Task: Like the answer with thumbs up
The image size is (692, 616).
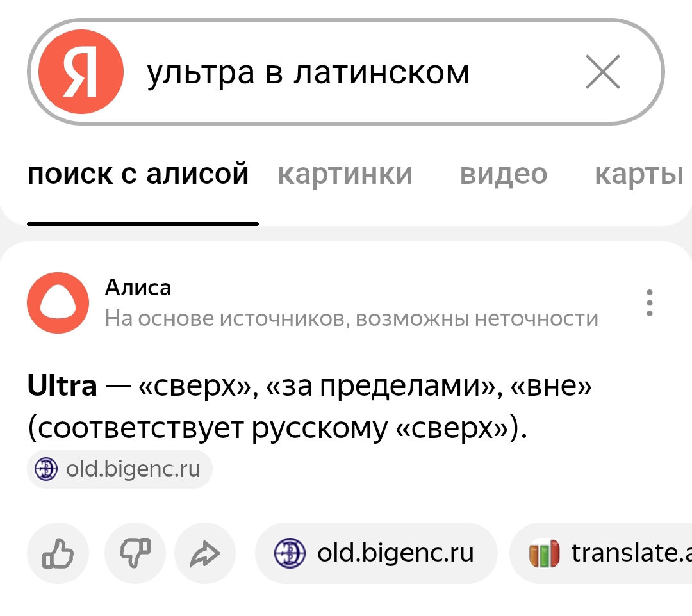Action: [x=58, y=553]
